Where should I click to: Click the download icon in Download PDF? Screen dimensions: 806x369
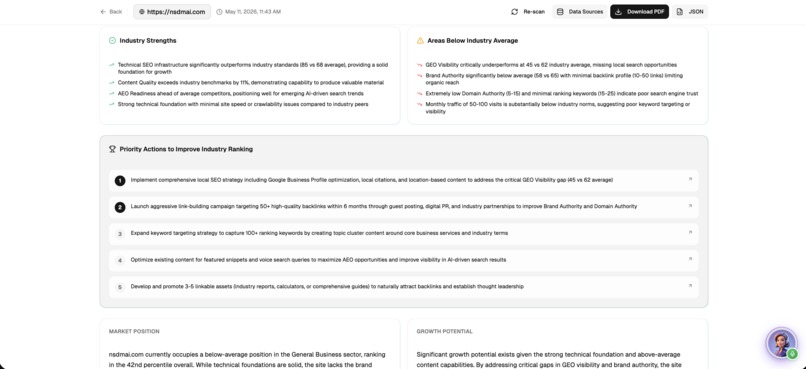coord(618,12)
